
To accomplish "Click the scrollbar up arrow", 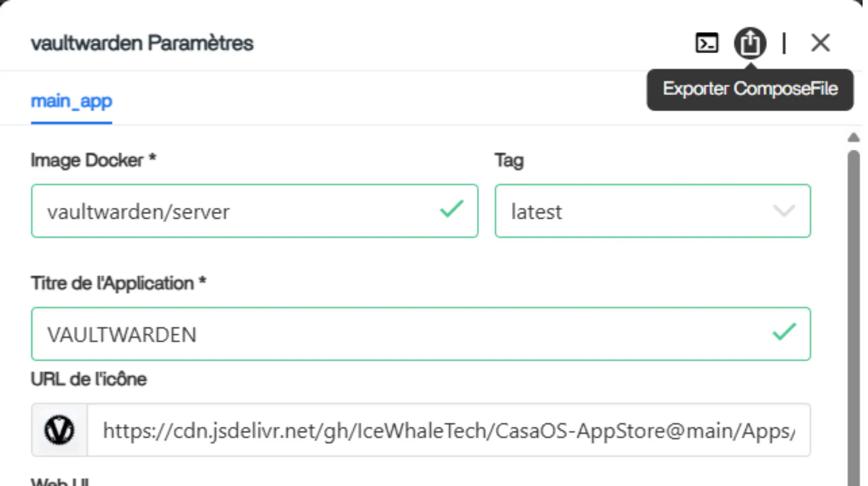I will pos(853,138).
